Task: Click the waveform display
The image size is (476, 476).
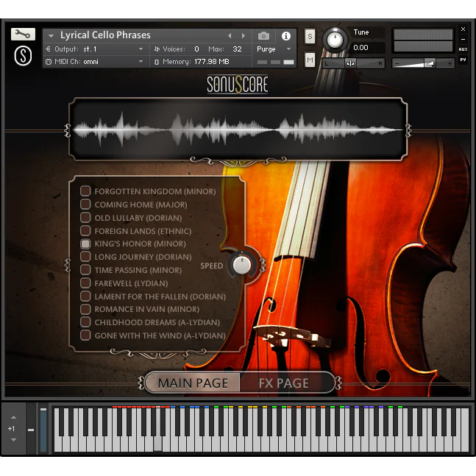Action: tap(238, 130)
